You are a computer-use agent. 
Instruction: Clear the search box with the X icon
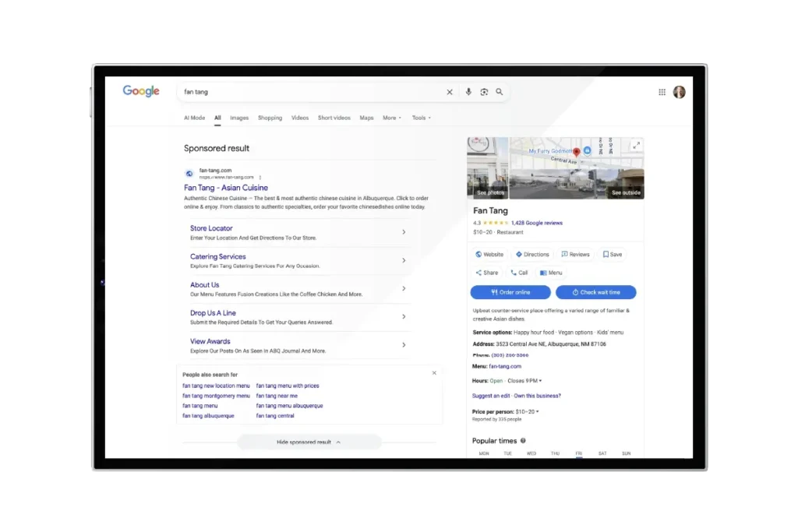[x=450, y=92]
